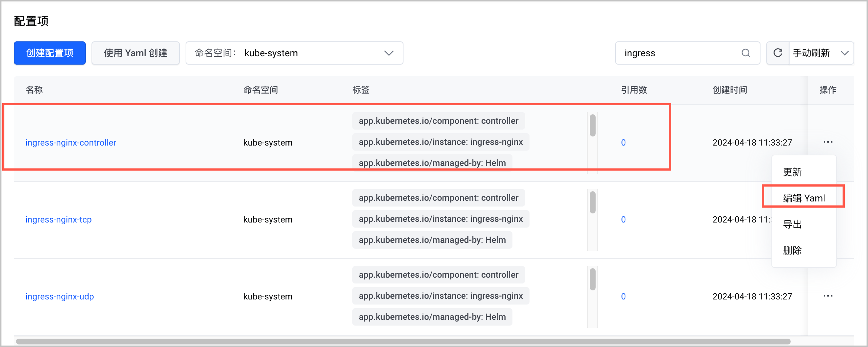Click the 标签 column header

pyautogui.click(x=361, y=90)
